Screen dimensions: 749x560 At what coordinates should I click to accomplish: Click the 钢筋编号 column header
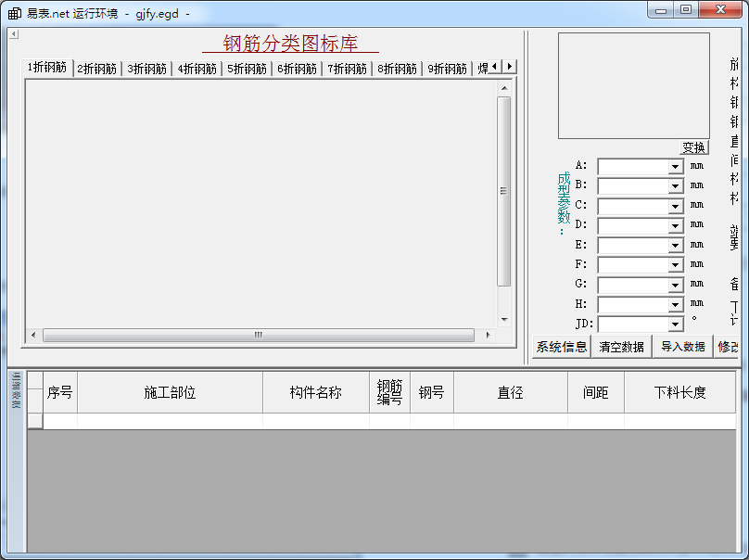pos(389,392)
